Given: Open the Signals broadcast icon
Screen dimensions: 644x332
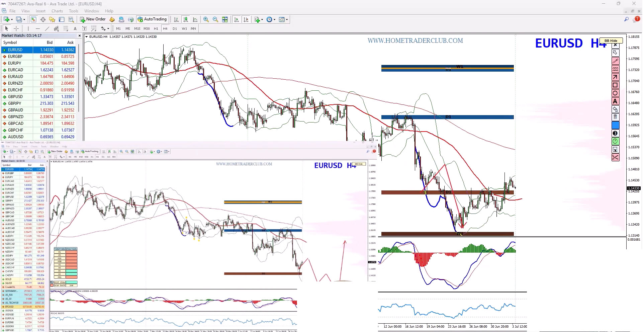Looking at the screenshot, I should [x=131, y=19].
